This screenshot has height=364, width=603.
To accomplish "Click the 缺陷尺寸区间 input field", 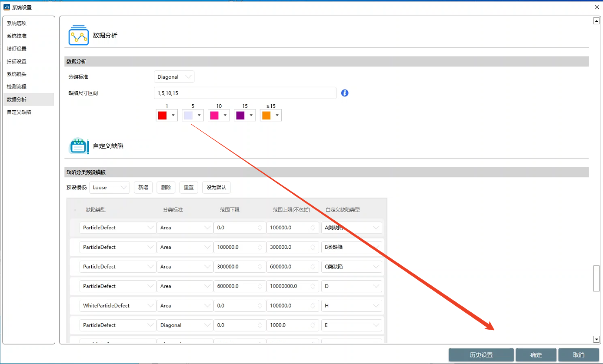I will point(245,93).
